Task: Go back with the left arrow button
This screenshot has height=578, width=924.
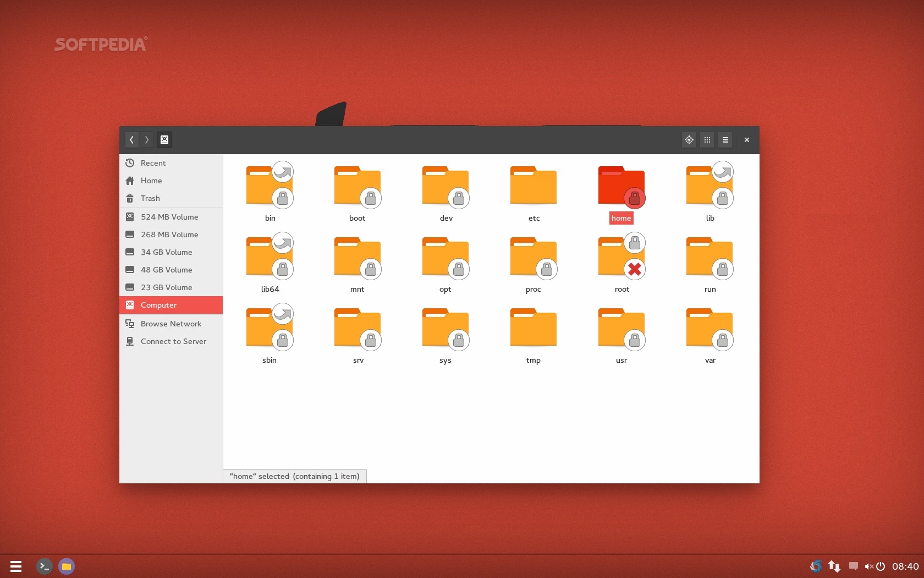Action: click(131, 140)
